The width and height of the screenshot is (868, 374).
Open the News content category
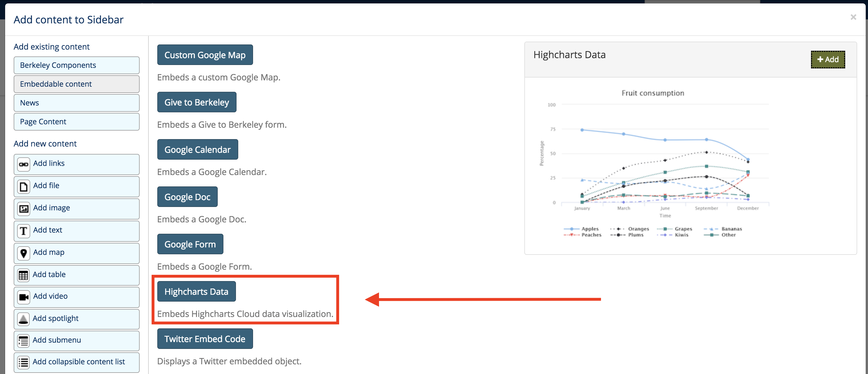coord(76,103)
